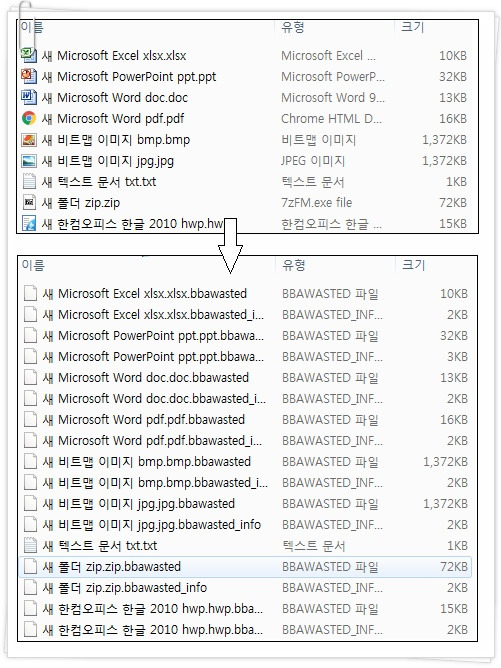Sort original file list by 크기 header
Screen dimensions: 501x668
pyautogui.click(x=412, y=27)
